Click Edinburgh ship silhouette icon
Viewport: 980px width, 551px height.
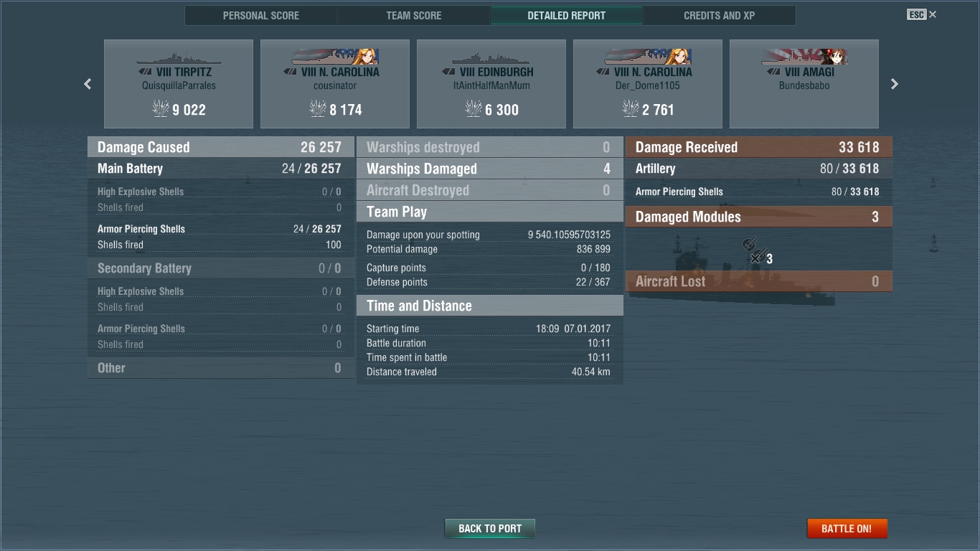click(x=491, y=58)
